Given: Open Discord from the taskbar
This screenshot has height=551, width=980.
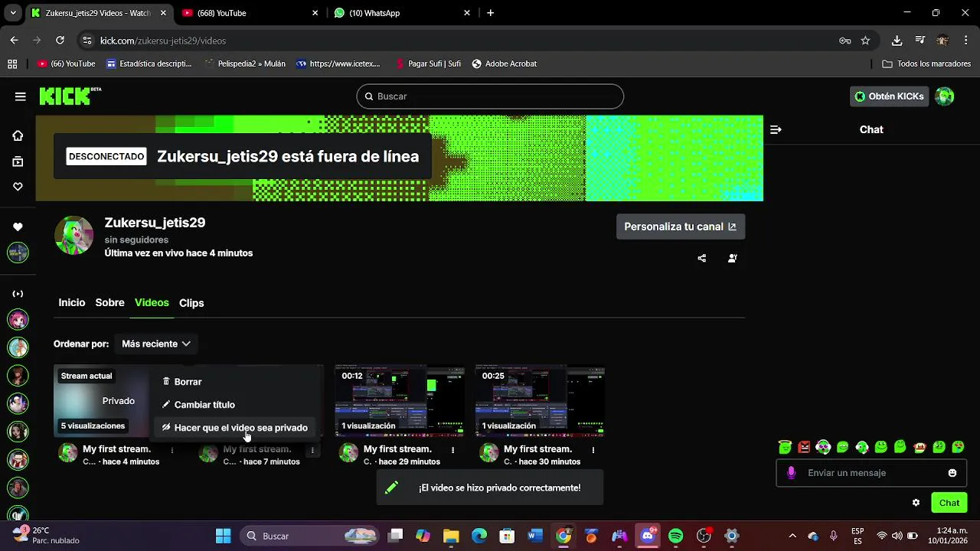Looking at the screenshot, I should 648,536.
